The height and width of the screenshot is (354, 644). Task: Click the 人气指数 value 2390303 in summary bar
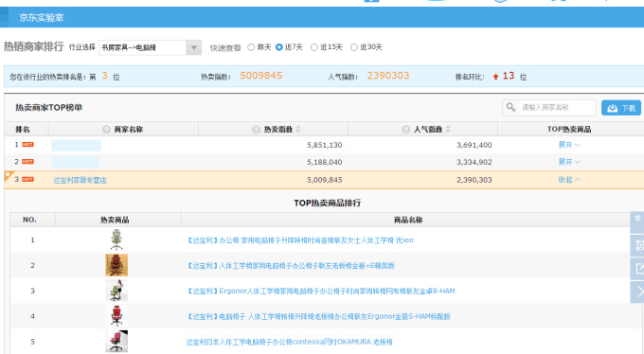(x=387, y=76)
